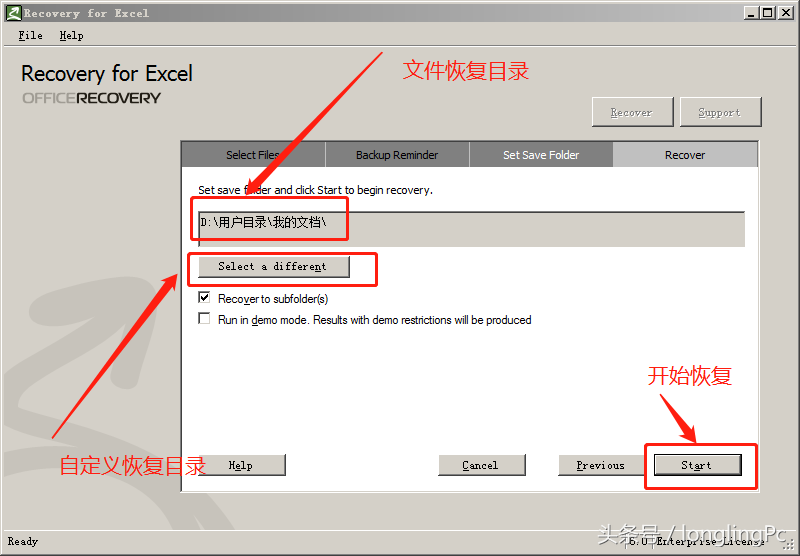Open the Help menu

tap(71, 36)
